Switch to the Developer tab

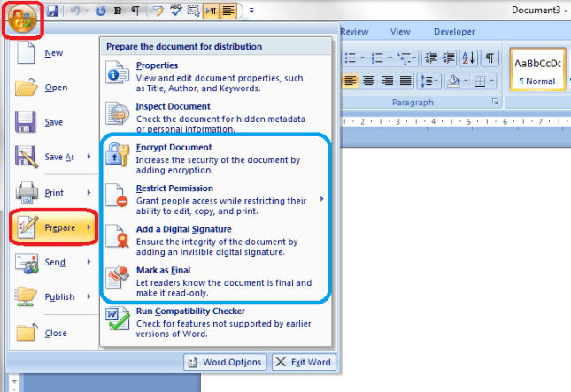(x=454, y=32)
